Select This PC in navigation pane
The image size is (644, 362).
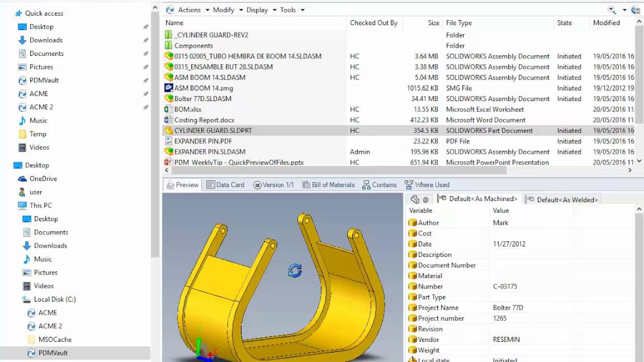(35, 205)
